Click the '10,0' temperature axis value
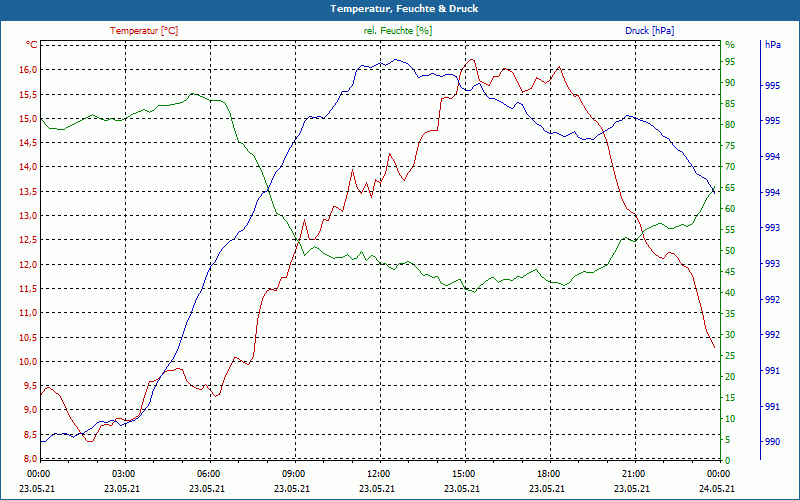 click(28, 362)
